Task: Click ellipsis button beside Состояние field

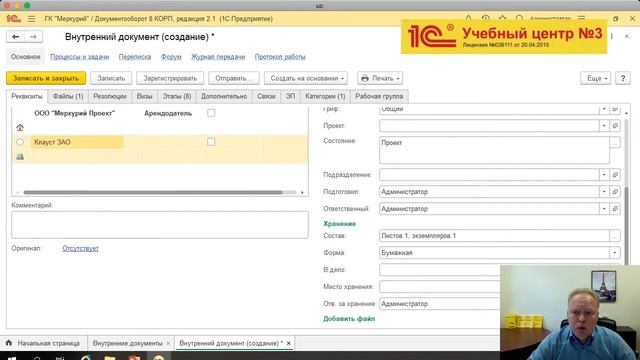Action: click(x=615, y=142)
